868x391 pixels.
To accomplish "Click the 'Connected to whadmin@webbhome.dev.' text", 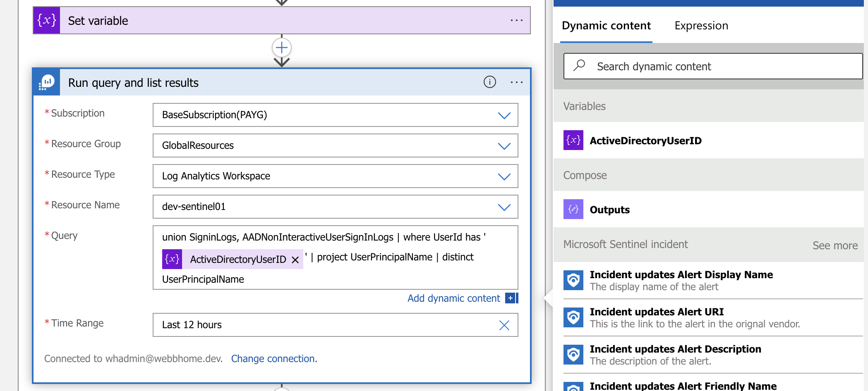I will [133, 359].
